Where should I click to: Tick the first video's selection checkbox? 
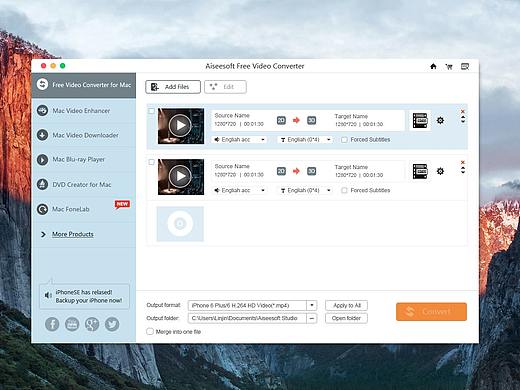[151, 111]
